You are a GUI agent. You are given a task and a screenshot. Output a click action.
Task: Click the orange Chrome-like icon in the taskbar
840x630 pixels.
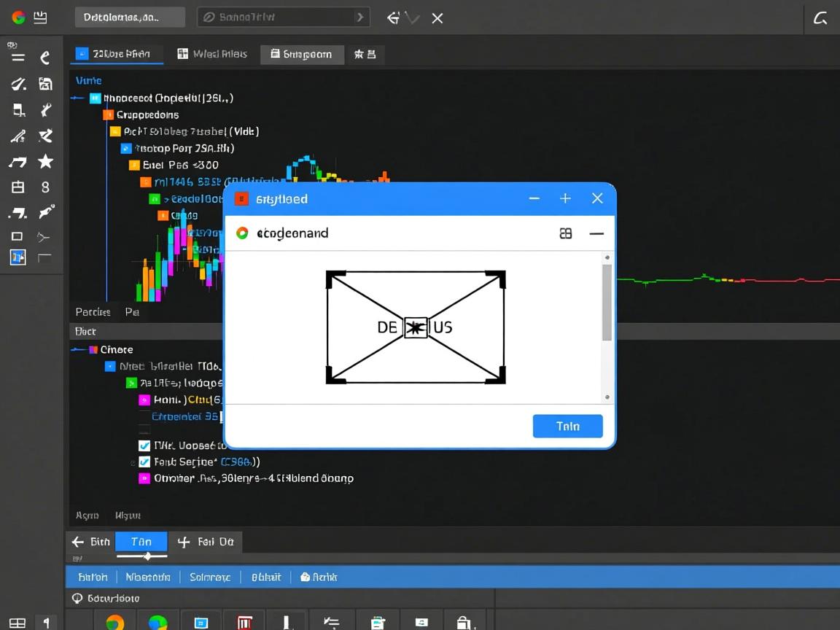114,622
